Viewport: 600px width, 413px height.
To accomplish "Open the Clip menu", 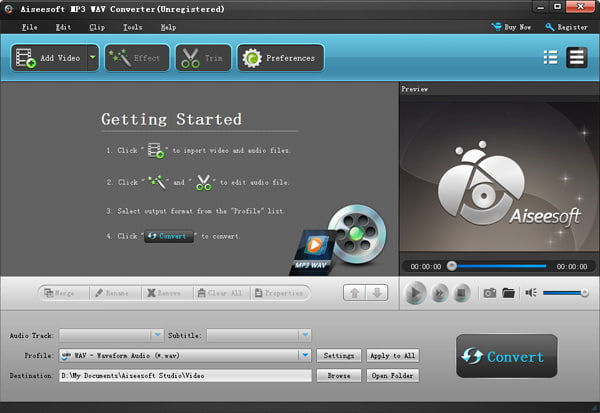I will (97, 27).
